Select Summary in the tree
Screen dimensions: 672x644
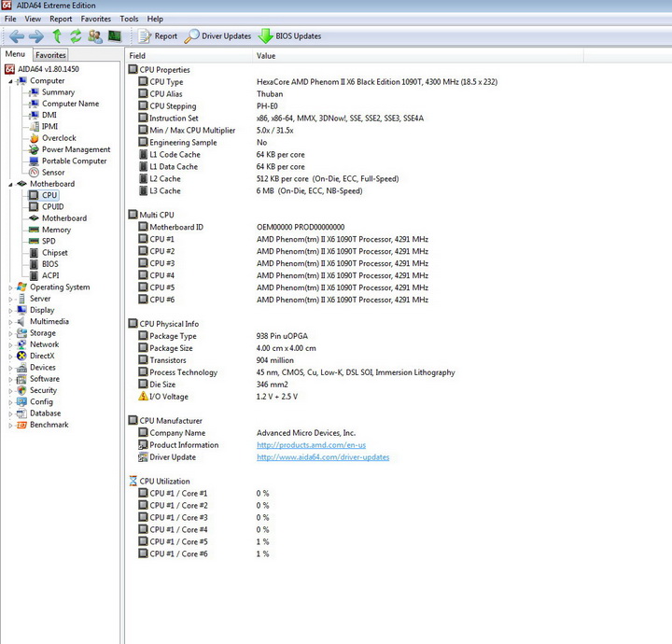click(58, 92)
